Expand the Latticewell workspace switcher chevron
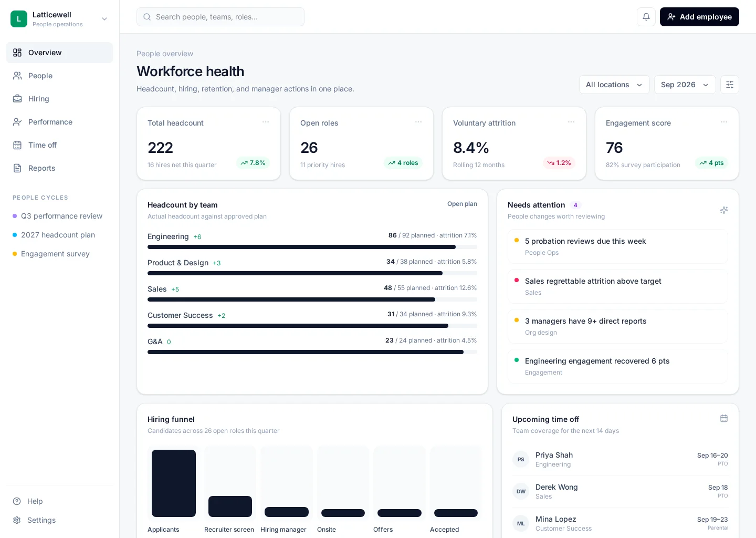This screenshot has width=756, height=538. click(x=104, y=19)
